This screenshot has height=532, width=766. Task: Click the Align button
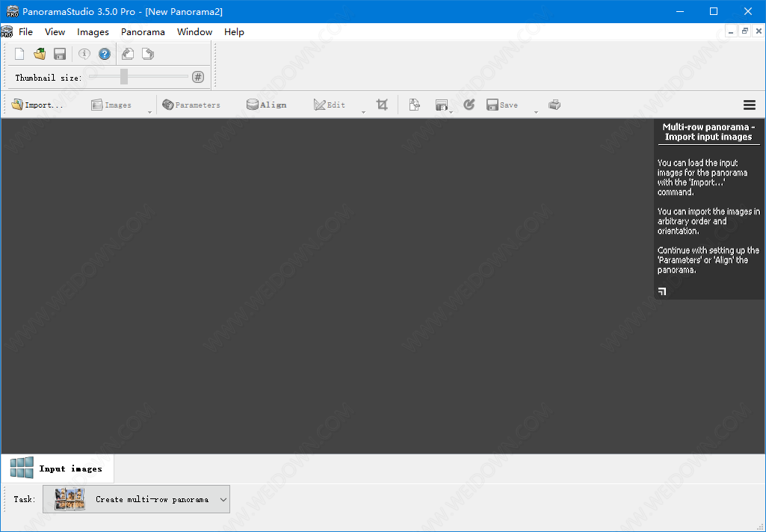point(267,105)
